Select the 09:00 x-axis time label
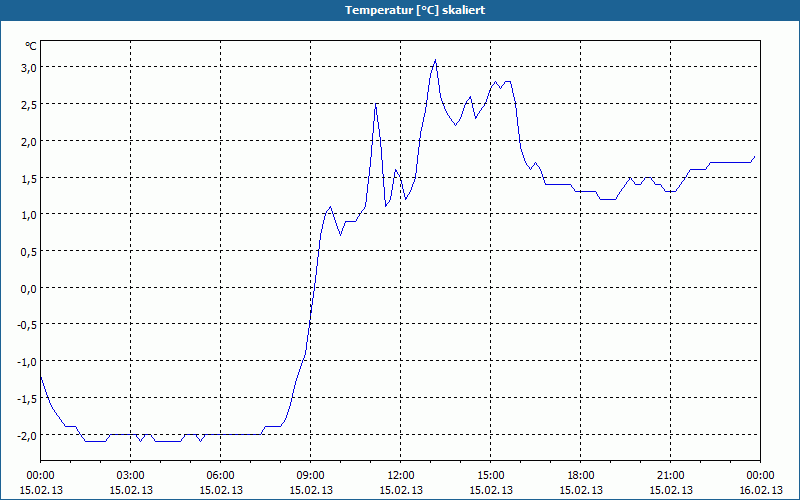 click(310, 476)
